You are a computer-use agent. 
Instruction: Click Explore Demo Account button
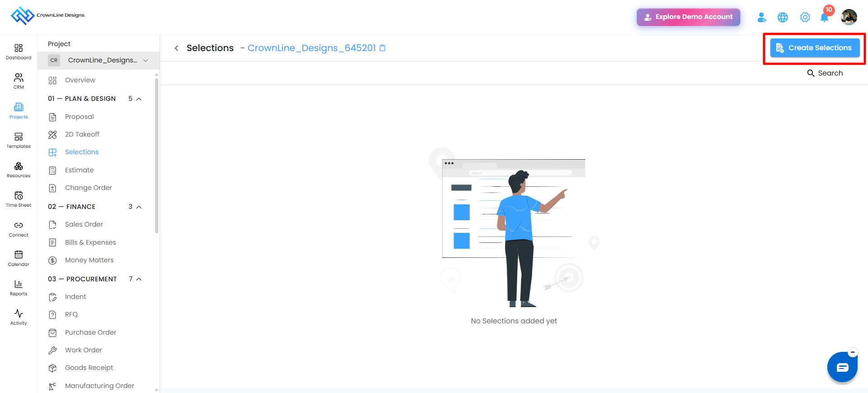tap(688, 17)
